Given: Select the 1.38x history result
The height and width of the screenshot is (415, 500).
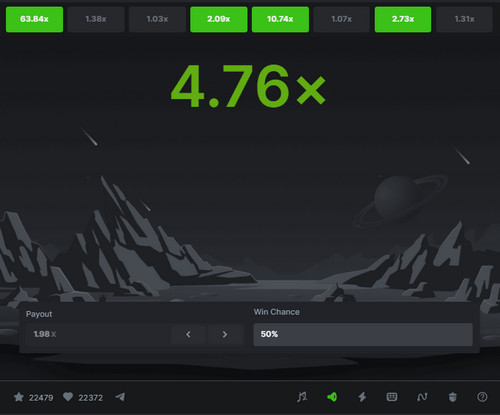Looking at the screenshot, I should [96, 19].
